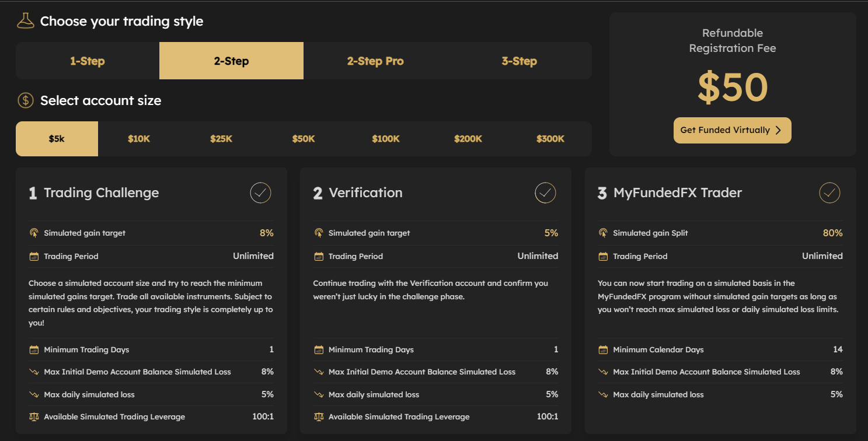
Task: Toggle the checkmark on Verification card
Action: click(545, 192)
